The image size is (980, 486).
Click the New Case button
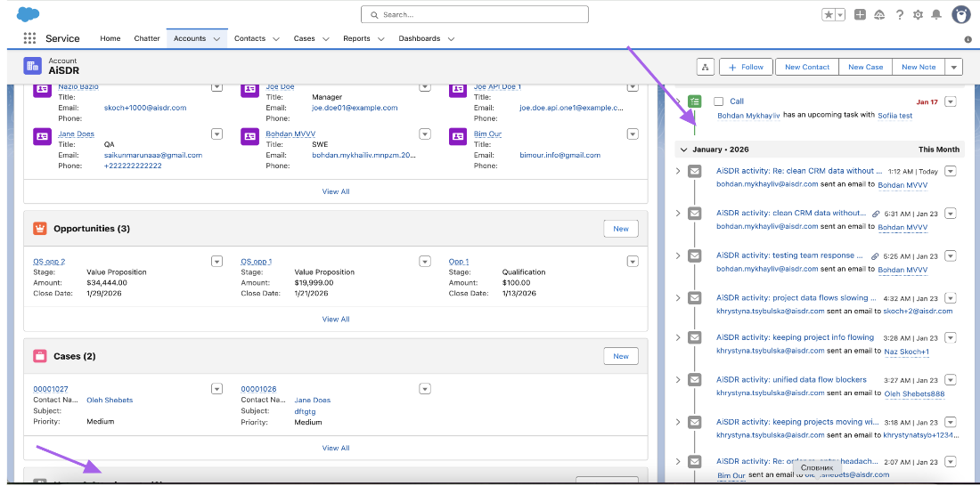coord(866,67)
